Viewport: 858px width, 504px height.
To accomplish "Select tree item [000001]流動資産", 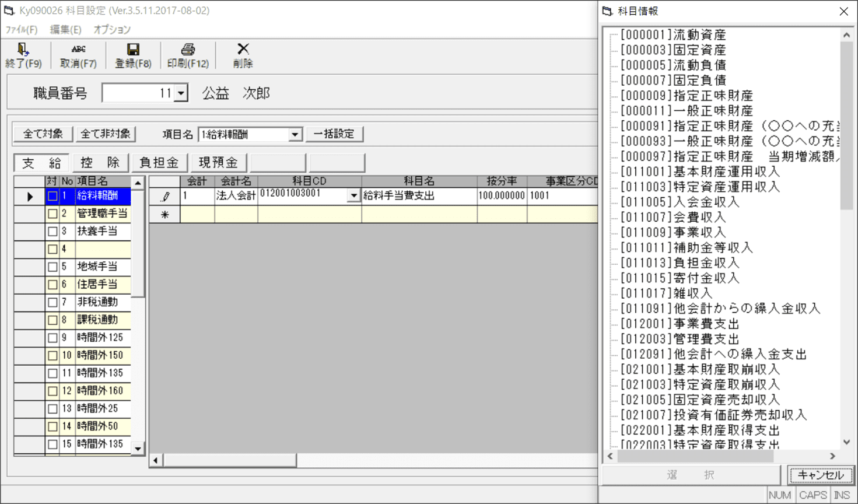I will coord(673,35).
